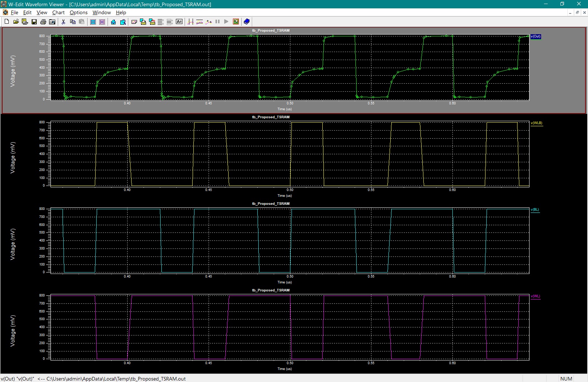Screen dimensions: 588x382
Task: Click the Copy icon in the toolbar
Action: (73, 22)
